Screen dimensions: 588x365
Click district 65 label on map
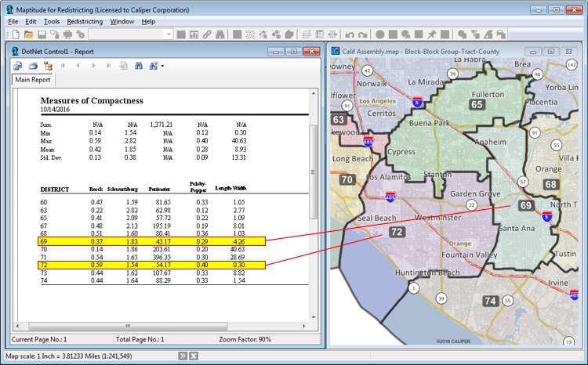tap(477, 104)
